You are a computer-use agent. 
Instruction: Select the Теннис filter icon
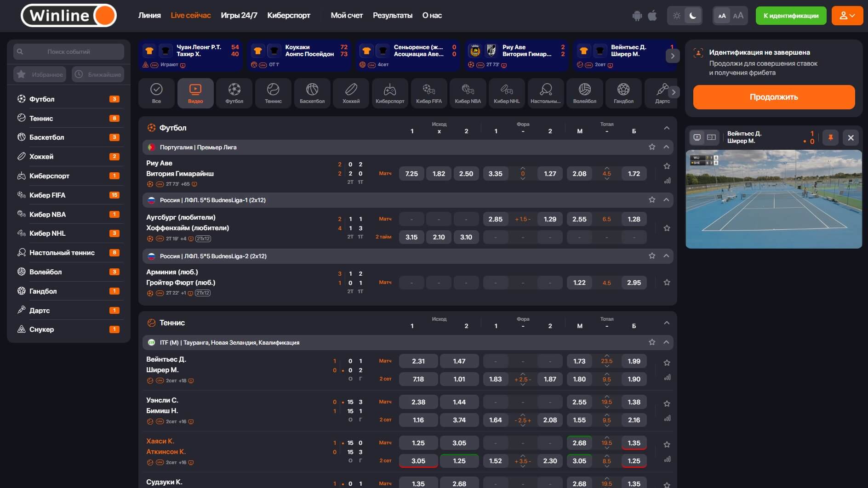273,93
